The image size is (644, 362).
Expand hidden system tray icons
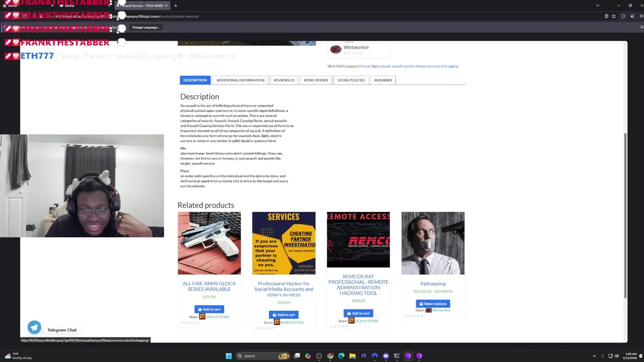click(x=594, y=356)
